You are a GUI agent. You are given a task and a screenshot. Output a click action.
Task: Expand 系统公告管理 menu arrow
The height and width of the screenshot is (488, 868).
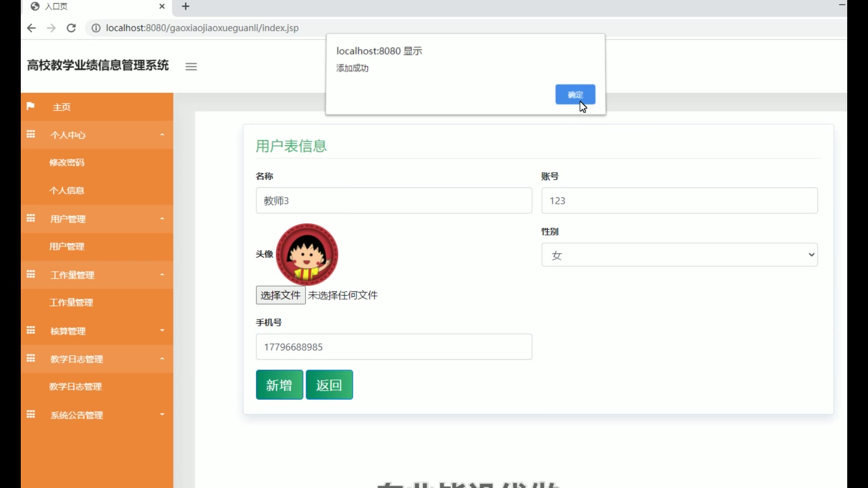(x=162, y=414)
